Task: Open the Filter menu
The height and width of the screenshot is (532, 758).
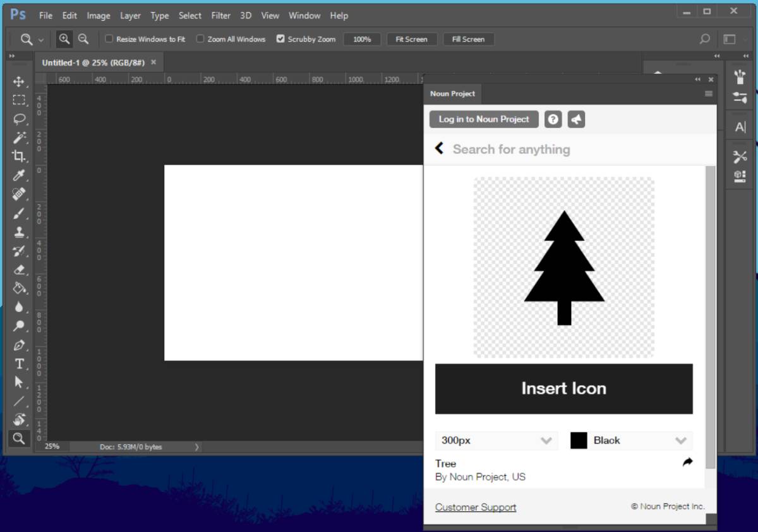Action: pos(220,16)
